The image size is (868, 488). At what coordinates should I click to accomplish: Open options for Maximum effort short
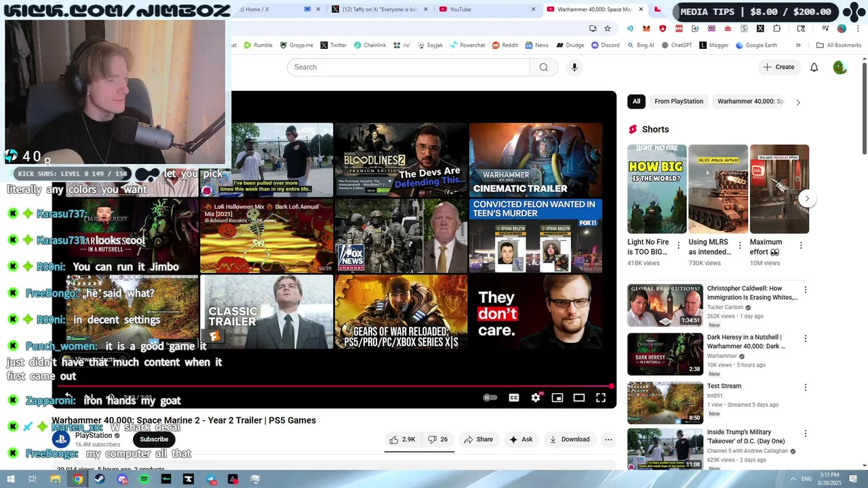click(x=801, y=245)
